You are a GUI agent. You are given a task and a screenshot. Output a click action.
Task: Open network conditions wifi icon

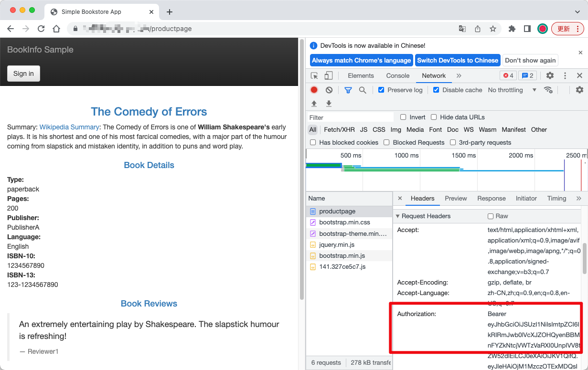(x=548, y=90)
